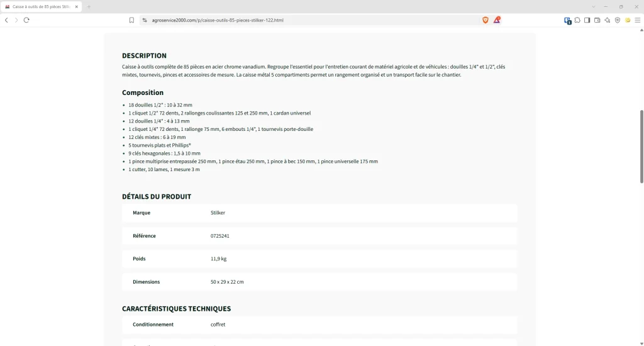Click scrollbar down arrow

pos(641,343)
